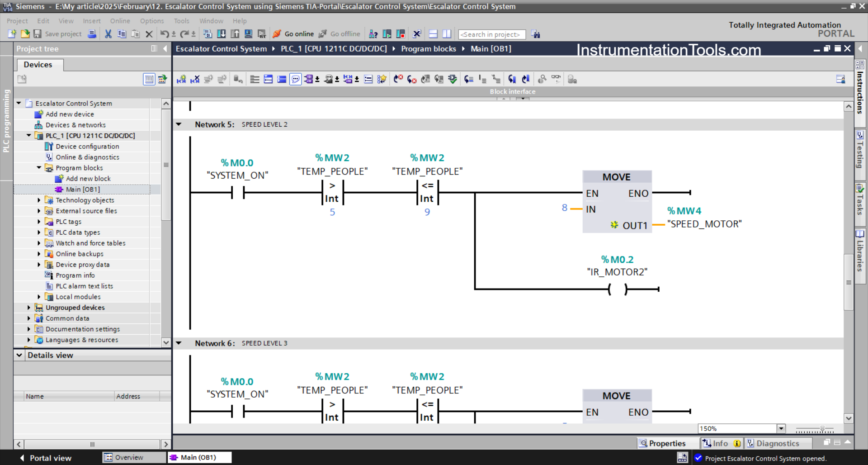This screenshot has width=868, height=465.
Task: Collapse the Details view panel
Action: (x=19, y=355)
